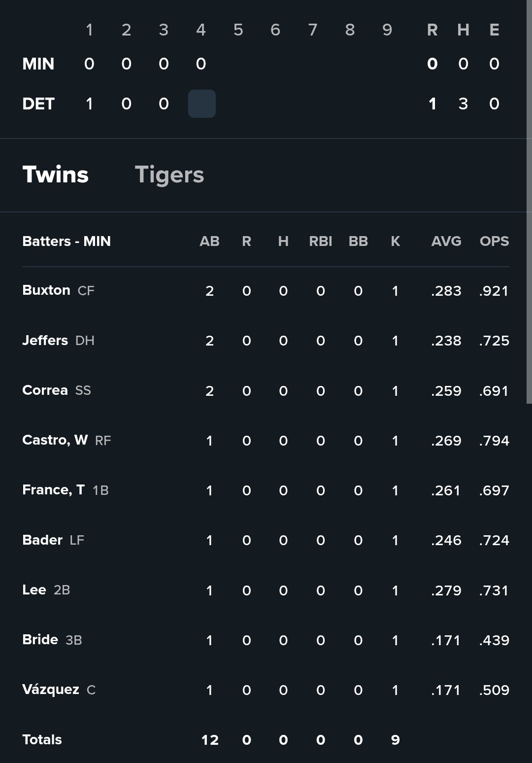Open Vázquez player page
532x763 pixels.
pyautogui.click(x=51, y=689)
